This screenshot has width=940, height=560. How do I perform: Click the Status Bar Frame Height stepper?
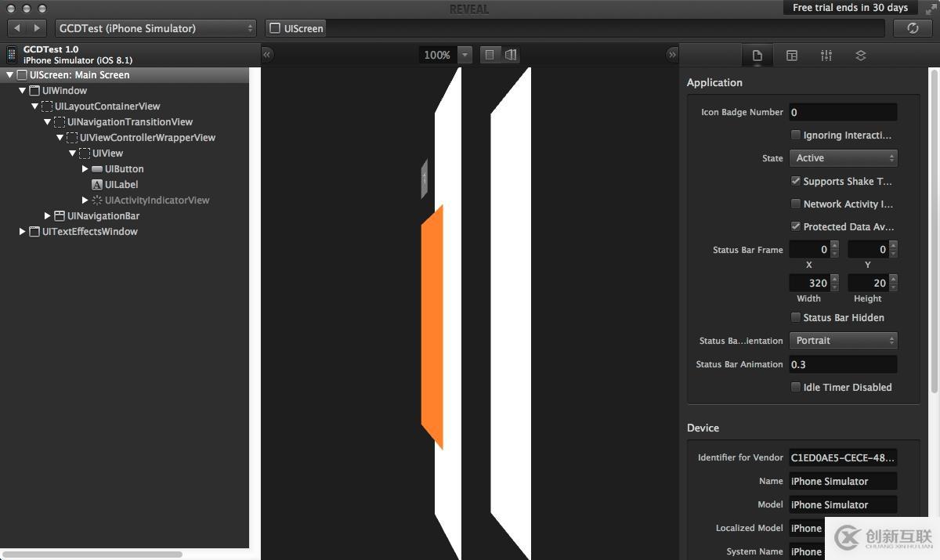(893, 283)
